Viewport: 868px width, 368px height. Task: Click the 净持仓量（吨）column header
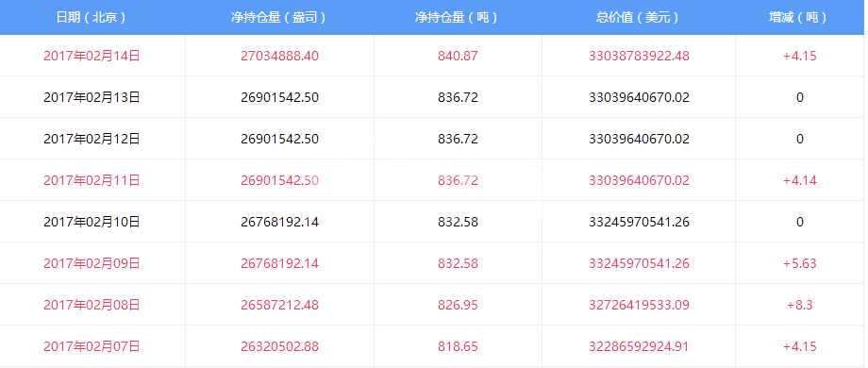(x=458, y=17)
